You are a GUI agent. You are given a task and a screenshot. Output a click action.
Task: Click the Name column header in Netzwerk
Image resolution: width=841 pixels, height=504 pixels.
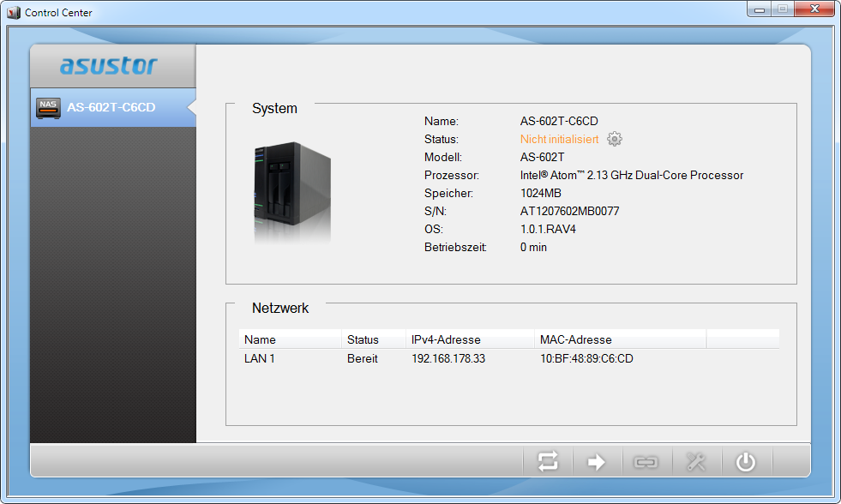pos(290,339)
